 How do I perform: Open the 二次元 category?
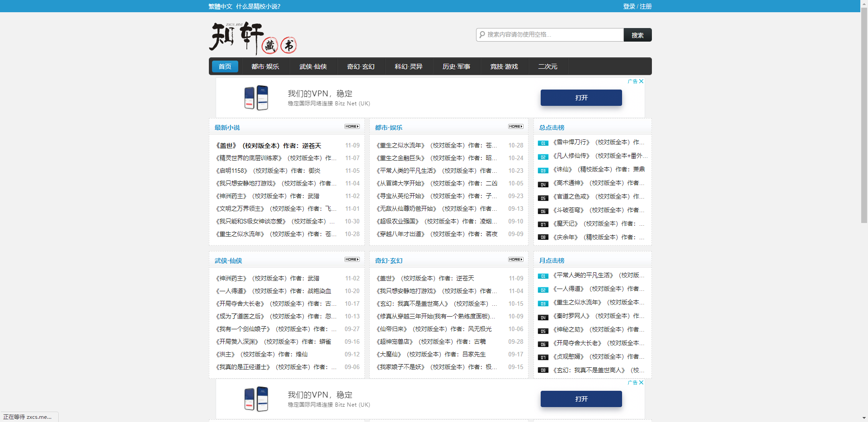pos(547,66)
